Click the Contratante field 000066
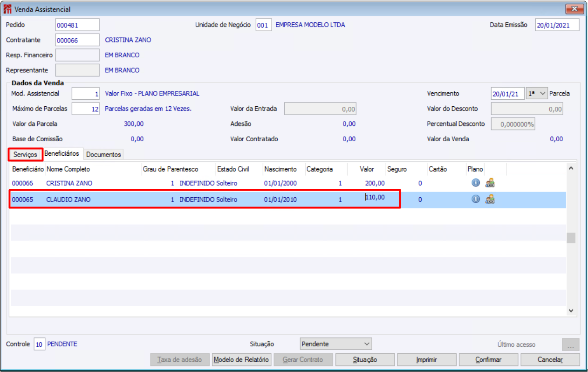Screen dimensions: 588x372 coord(77,40)
